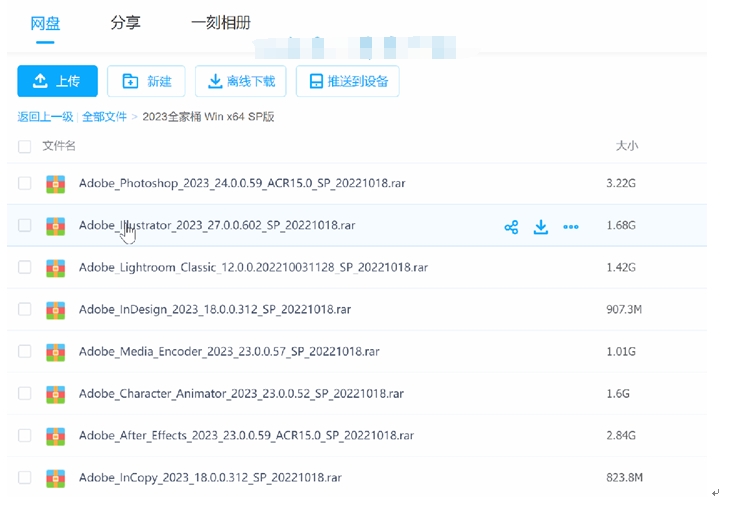This screenshot has height=522, width=744.
Task: Click the 1.68G size value
Action: 621,225
